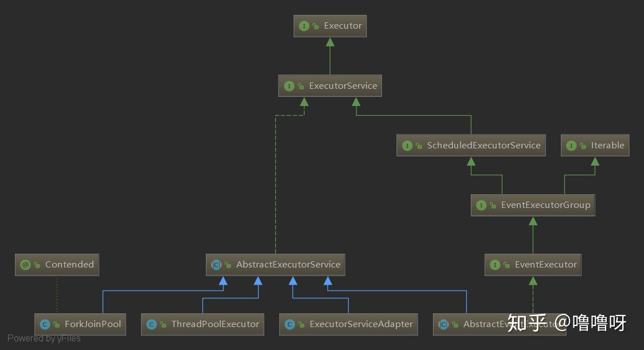Click the interface icon on ExecutorService
The height and width of the screenshot is (350, 644).
pos(289,86)
